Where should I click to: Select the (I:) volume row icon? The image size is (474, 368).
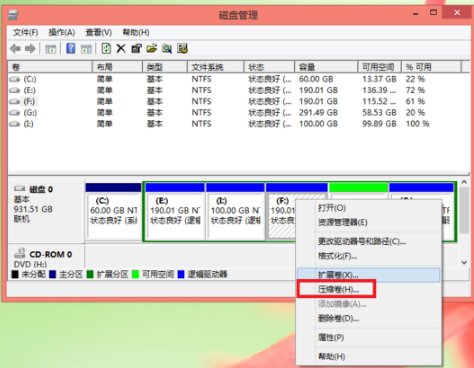click(14, 124)
